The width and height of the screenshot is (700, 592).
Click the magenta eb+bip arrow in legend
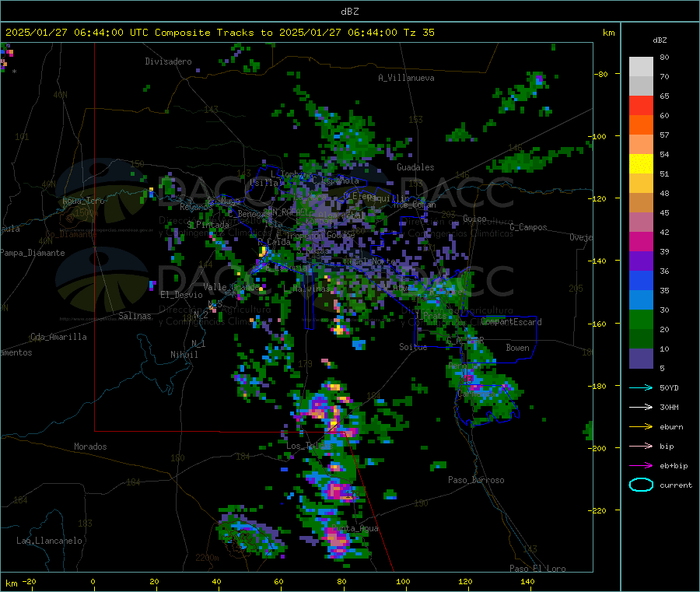641,466
